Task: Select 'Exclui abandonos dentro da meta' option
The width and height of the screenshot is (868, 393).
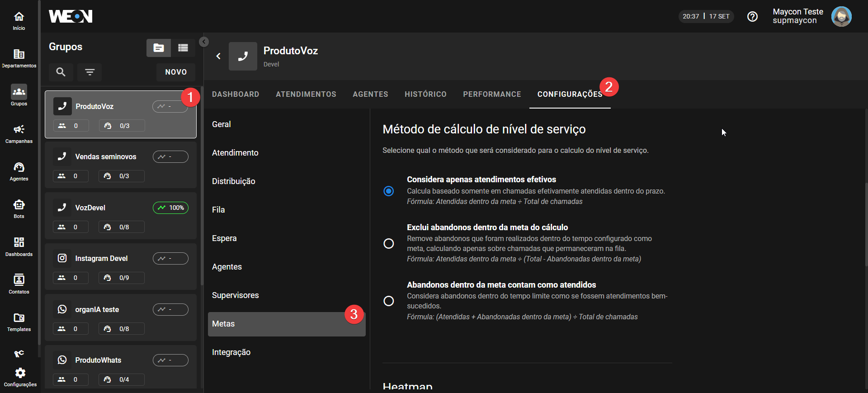Action: pyautogui.click(x=389, y=243)
